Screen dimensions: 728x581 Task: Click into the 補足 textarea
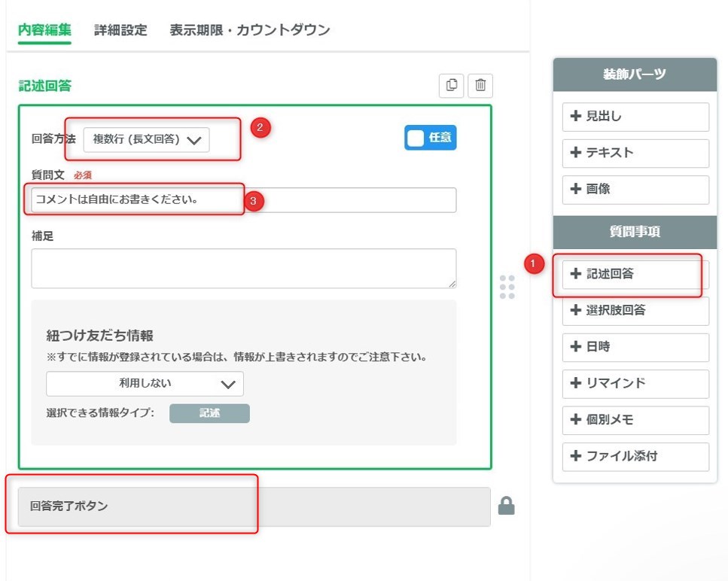coord(243,268)
